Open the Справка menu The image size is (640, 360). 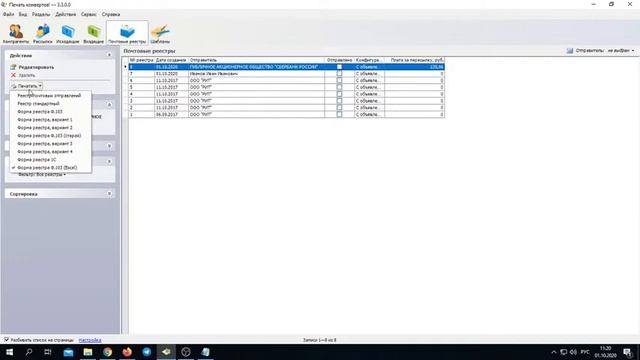click(111, 14)
